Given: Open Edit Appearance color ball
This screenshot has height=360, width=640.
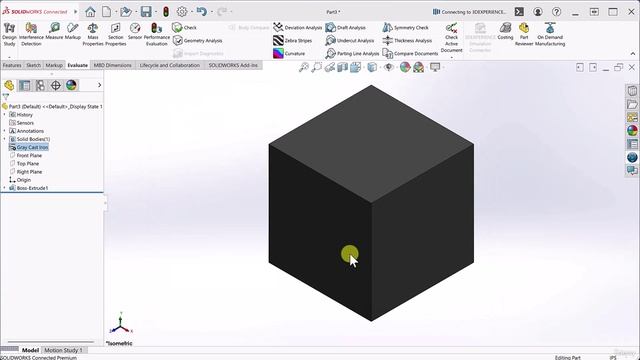Looking at the screenshot, I should (x=405, y=67).
